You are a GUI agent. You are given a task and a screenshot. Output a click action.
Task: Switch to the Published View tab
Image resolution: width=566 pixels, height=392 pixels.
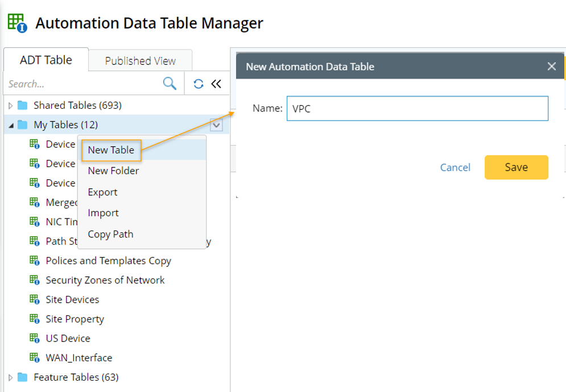pos(140,61)
